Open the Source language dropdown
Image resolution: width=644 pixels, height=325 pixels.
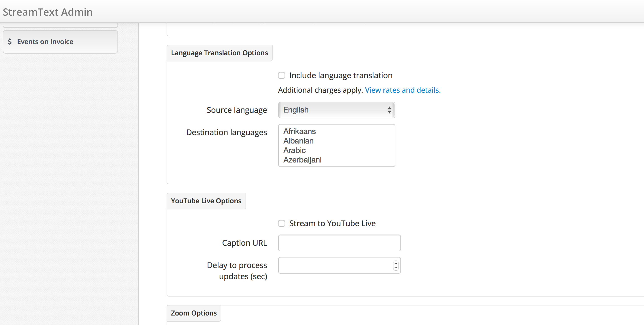pos(336,109)
